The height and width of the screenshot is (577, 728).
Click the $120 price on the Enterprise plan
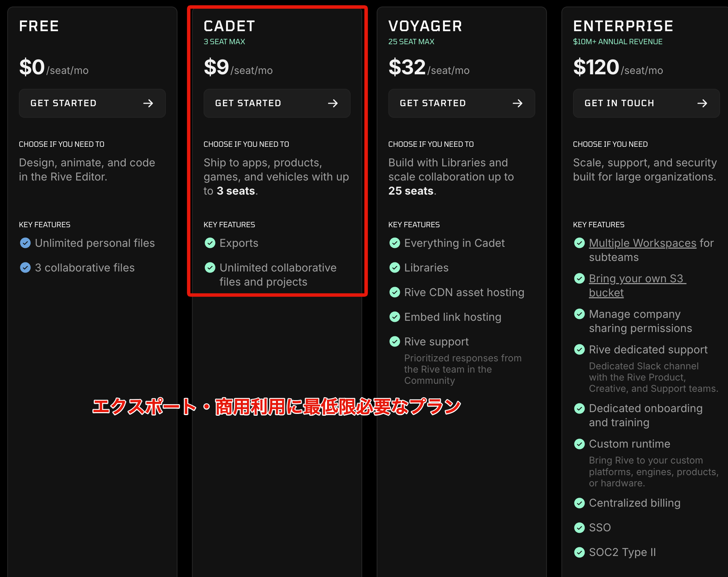(x=596, y=67)
